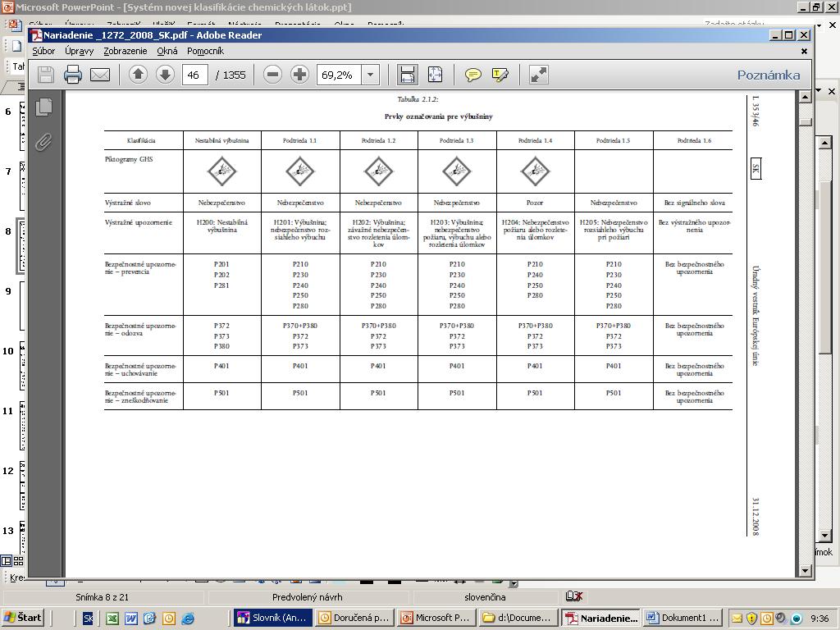The image size is (840, 630).
Task: Zoom in with the plus button
Action: tap(300, 75)
